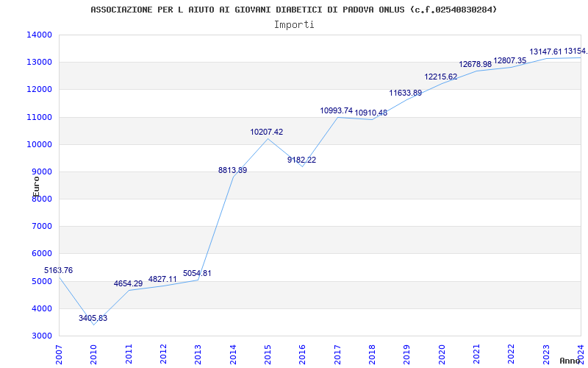Click the y-axis value 7000
Viewport: 588px width, 368px height.
[x=41, y=227]
